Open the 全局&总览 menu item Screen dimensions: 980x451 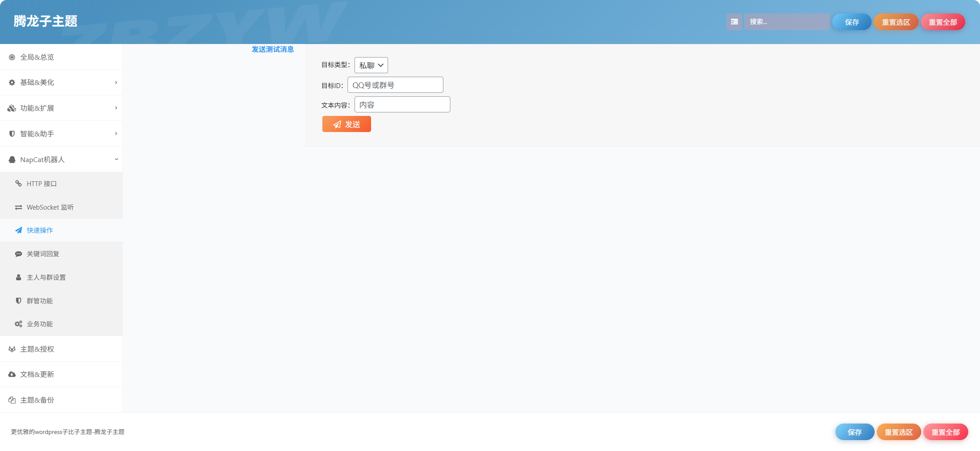tap(61, 57)
